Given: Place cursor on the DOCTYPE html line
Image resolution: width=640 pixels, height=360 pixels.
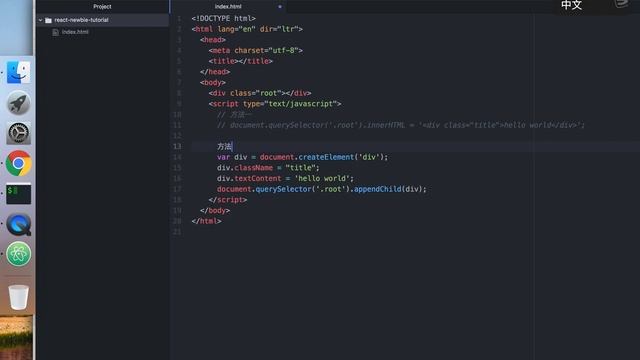Looking at the screenshot, I should click(x=223, y=18).
